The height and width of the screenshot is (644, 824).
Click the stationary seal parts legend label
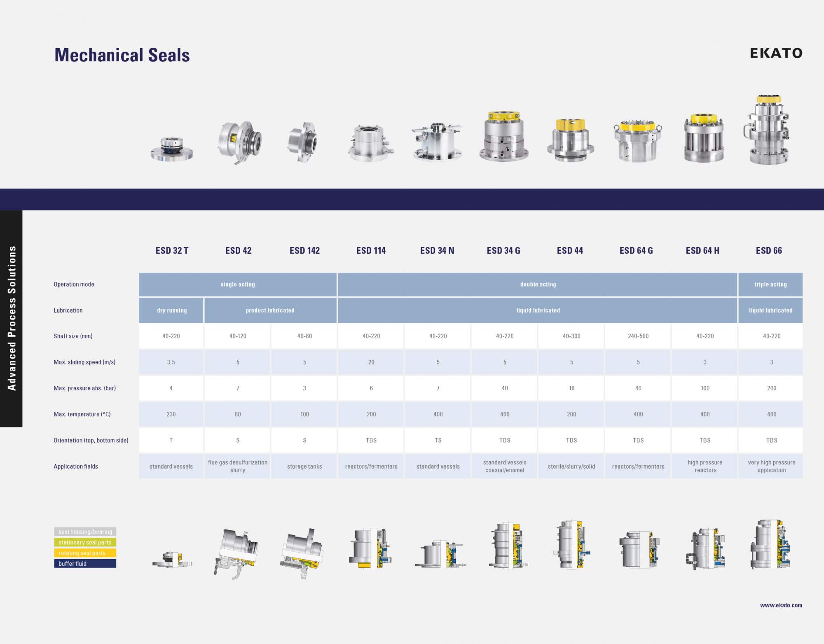(x=85, y=542)
